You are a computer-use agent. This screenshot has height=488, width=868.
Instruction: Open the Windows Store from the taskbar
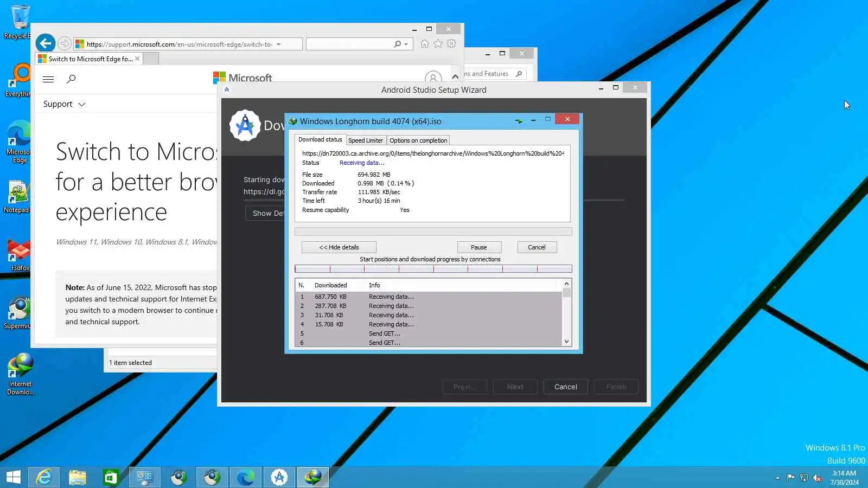pyautogui.click(x=111, y=477)
